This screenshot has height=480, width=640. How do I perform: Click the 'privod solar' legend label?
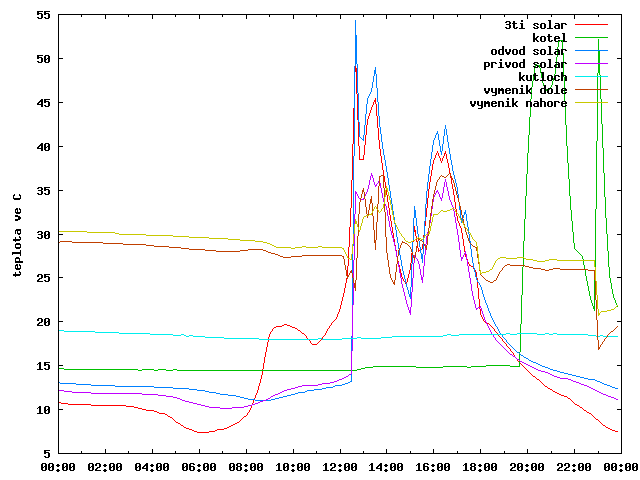tap(525, 64)
